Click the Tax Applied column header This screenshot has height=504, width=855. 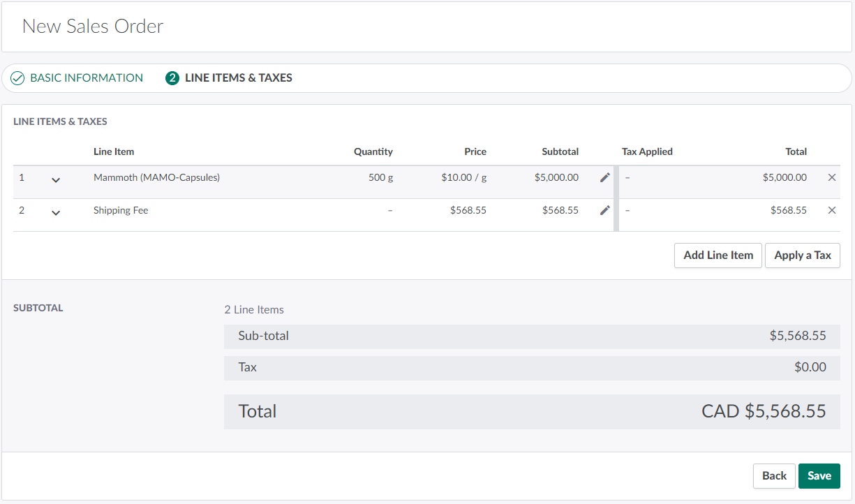(647, 151)
